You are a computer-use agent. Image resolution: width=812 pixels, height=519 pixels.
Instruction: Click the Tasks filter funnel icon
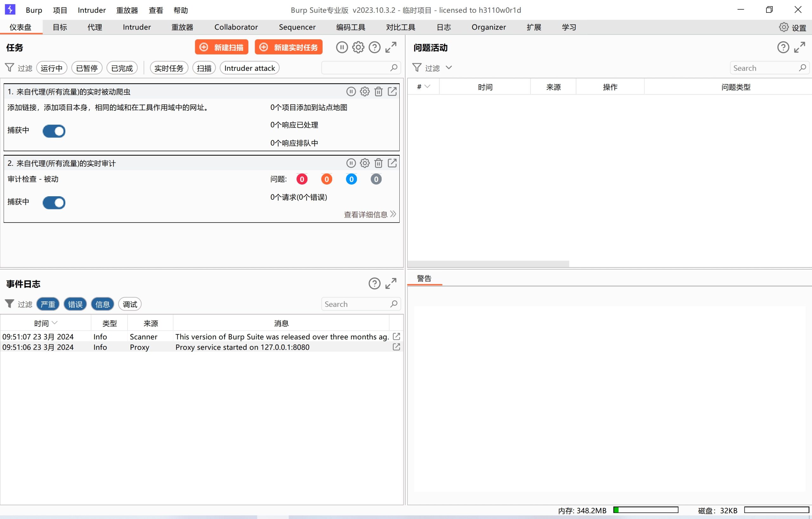pos(10,68)
